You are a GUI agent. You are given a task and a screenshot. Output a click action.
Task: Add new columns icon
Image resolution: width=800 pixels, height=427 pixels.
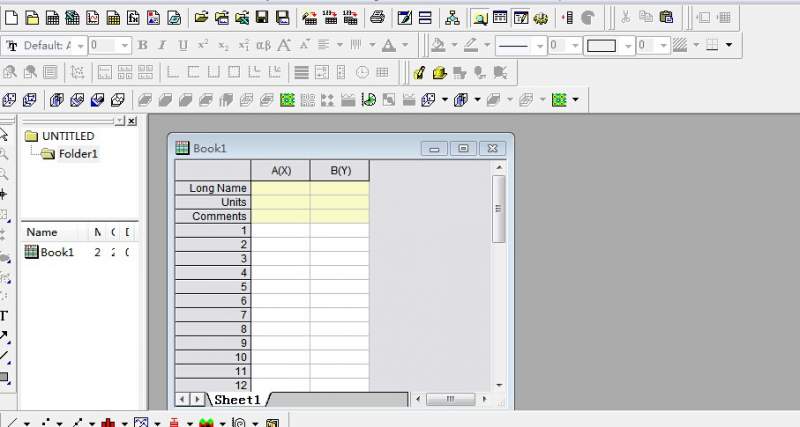click(567, 18)
